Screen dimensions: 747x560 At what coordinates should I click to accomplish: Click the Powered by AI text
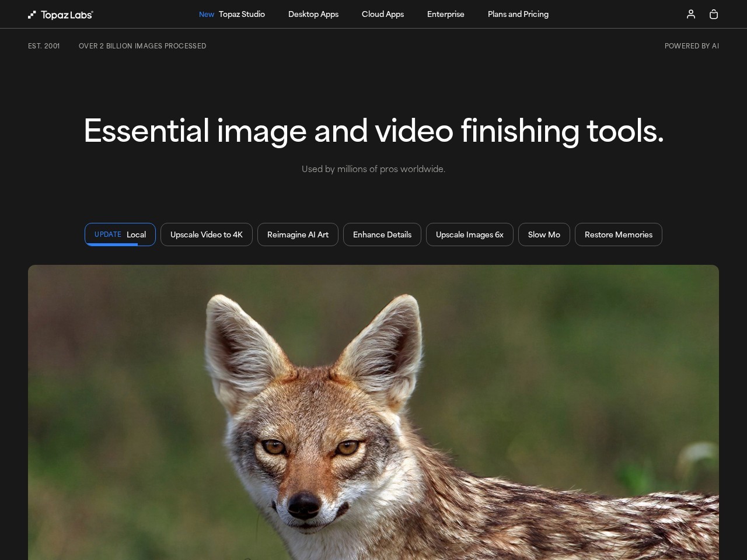click(692, 46)
